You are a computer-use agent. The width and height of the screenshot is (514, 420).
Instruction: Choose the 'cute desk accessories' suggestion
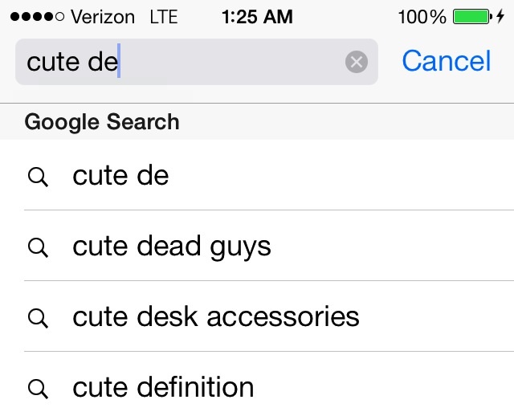pos(257,316)
